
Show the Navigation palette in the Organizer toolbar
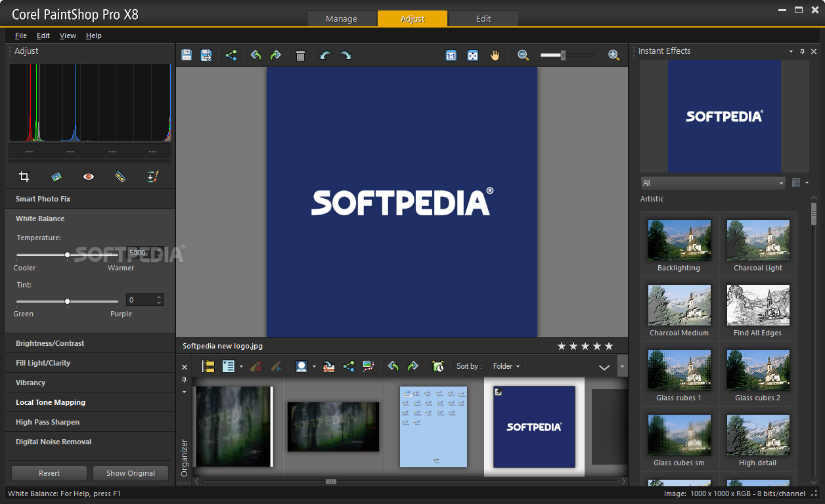tap(208, 366)
